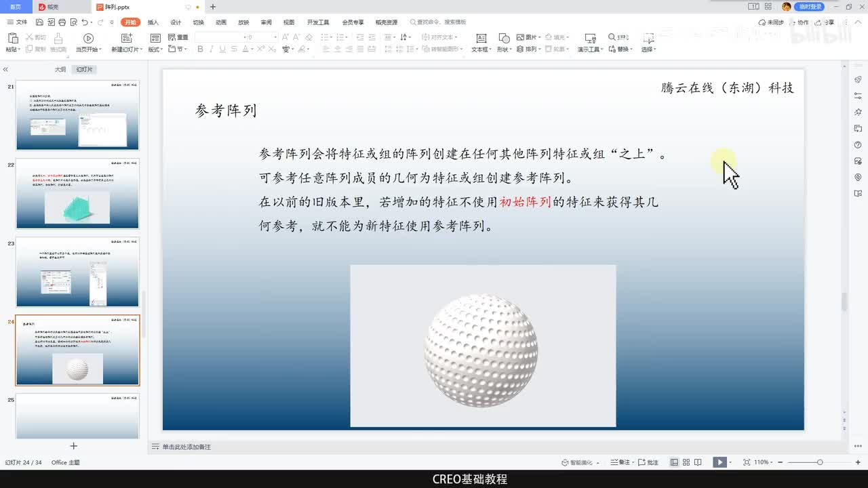Click the zoom slider handle

[x=820, y=462]
